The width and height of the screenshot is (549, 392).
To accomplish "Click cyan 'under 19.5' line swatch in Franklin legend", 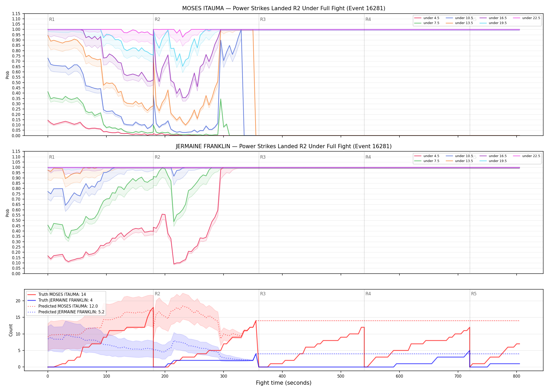I will (483, 161).
